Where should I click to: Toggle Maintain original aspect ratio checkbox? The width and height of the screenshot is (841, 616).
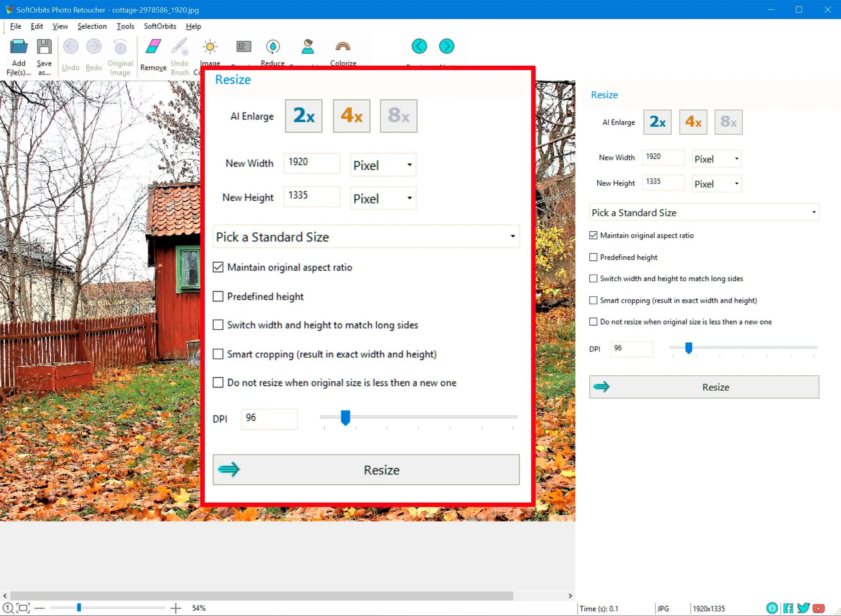(x=218, y=267)
